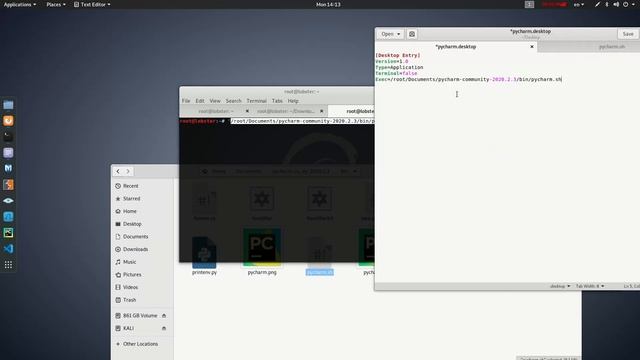The width and height of the screenshot is (640, 360).
Task: Click the volume speaker icon in top bar
Action: coord(616,4)
